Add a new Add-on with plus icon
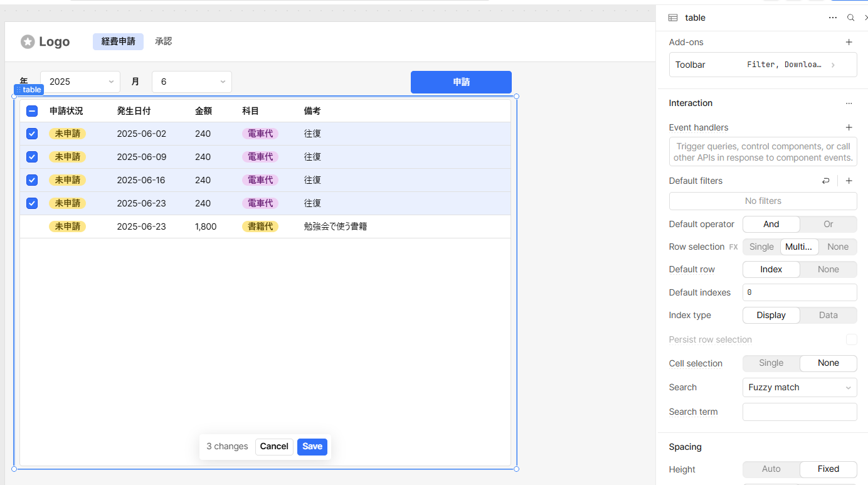868x485 pixels. pyautogui.click(x=849, y=42)
